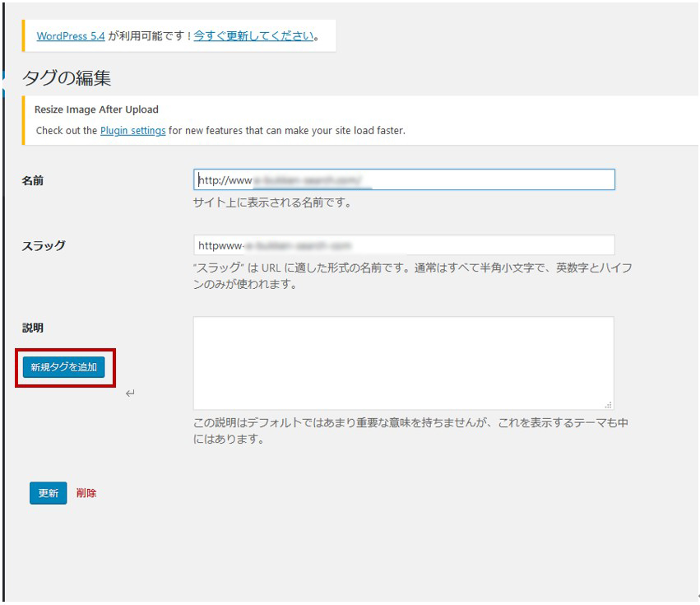Click the blue 更新 button
Image resolution: width=700 pixels, height=605 pixels.
48,493
